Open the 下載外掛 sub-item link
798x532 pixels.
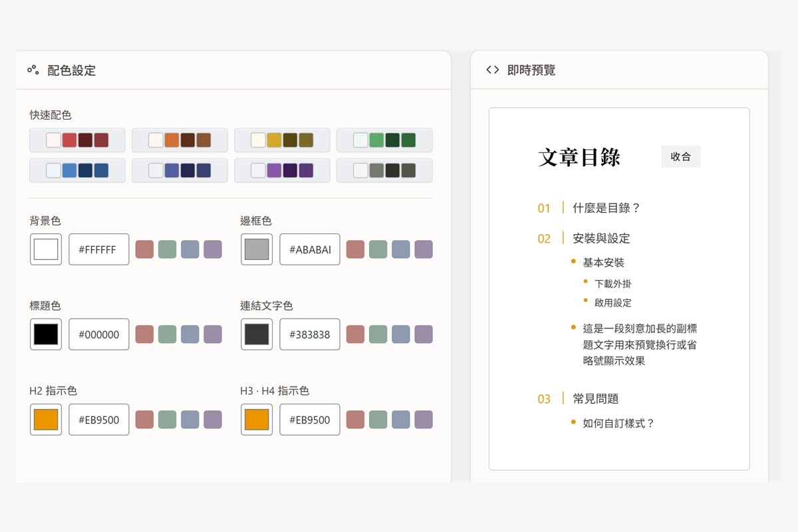pos(613,283)
